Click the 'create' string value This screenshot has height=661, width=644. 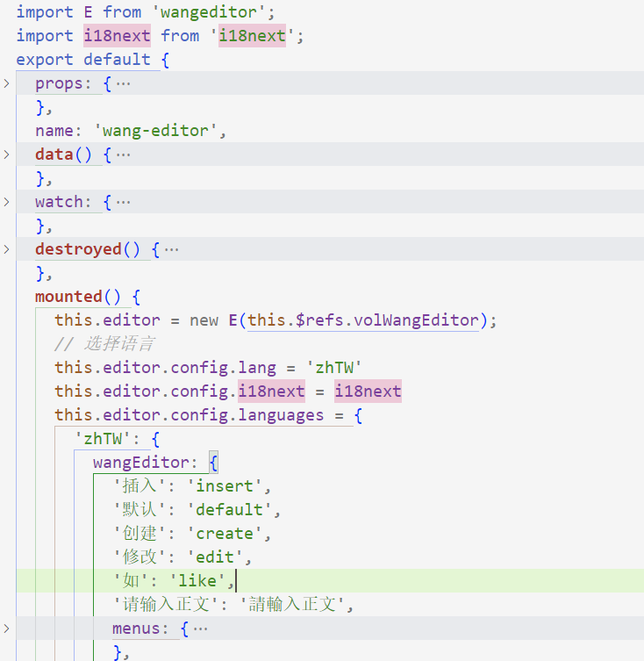[x=225, y=534]
